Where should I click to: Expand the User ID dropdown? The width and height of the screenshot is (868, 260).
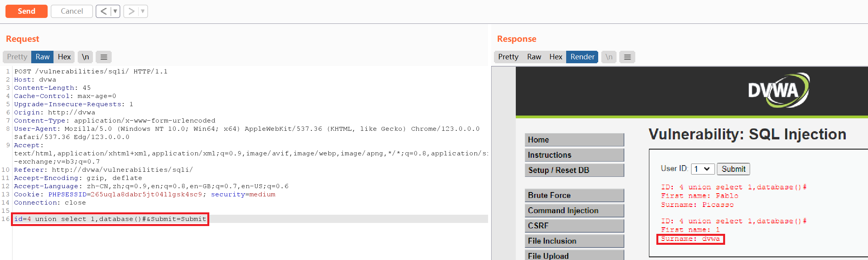[x=703, y=169]
